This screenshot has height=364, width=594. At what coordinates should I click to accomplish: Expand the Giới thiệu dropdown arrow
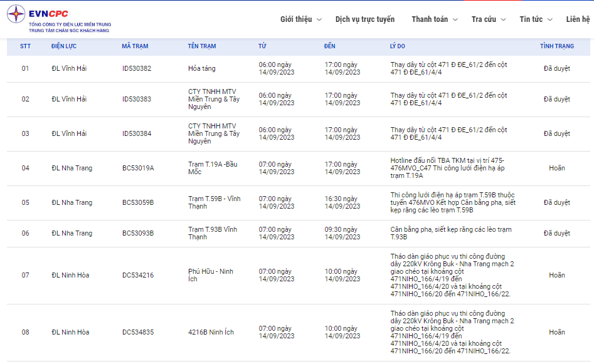pyautogui.click(x=319, y=19)
